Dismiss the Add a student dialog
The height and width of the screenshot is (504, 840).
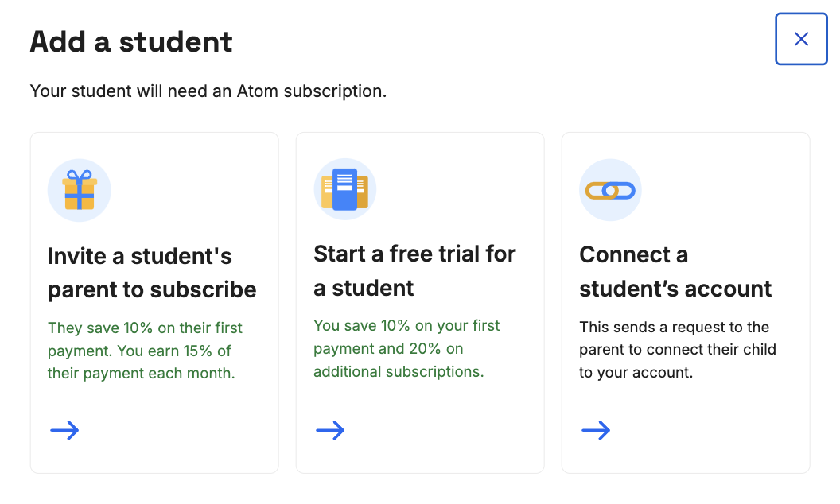801,38
